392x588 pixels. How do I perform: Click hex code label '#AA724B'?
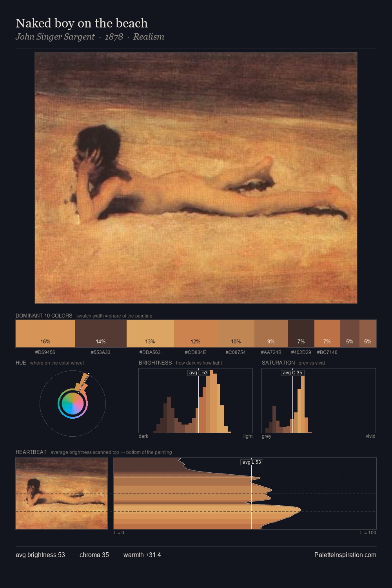point(271,352)
